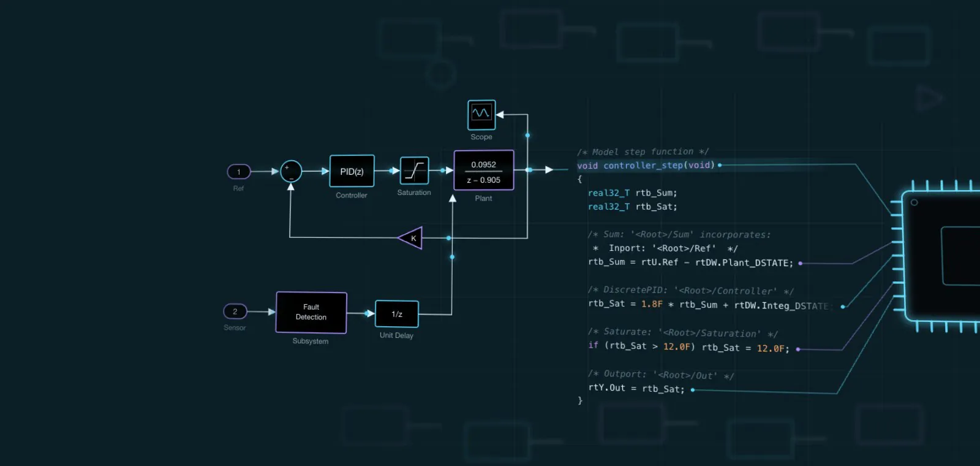Select the Sensor inport block numbered 2
This screenshot has height=466, width=980.
click(x=235, y=311)
